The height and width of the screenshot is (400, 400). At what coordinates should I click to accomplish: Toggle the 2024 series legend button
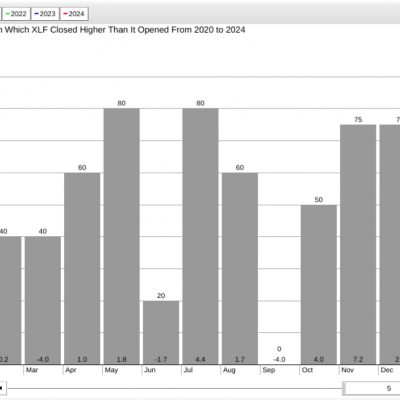[x=74, y=14]
